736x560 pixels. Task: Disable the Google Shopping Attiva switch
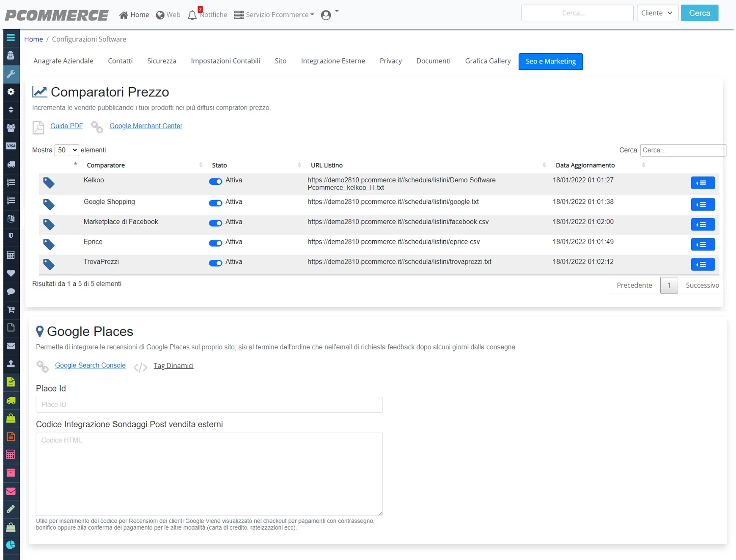click(215, 203)
